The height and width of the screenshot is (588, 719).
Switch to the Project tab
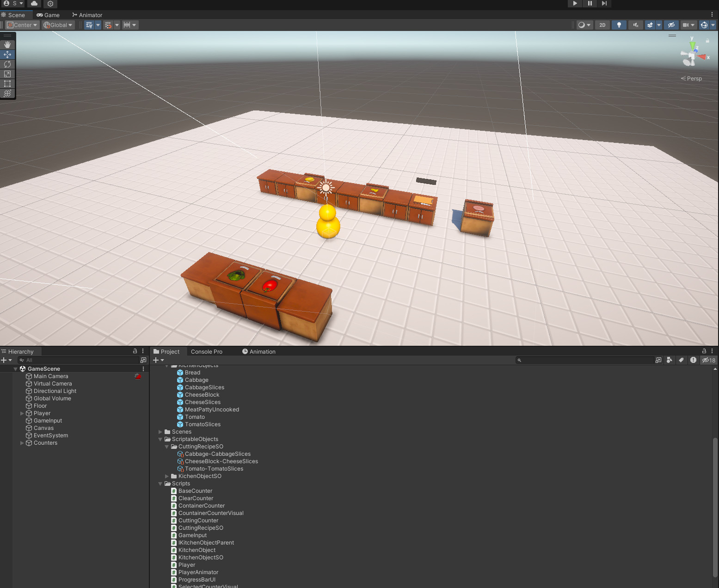pyautogui.click(x=166, y=351)
